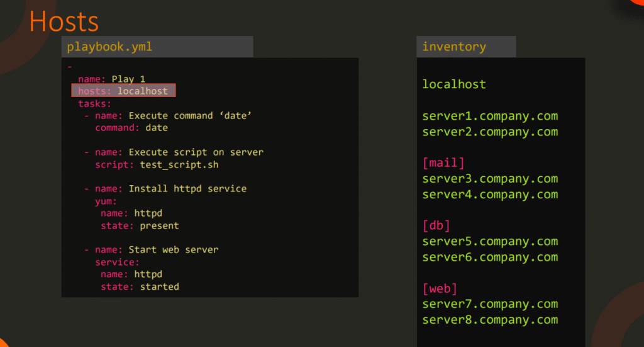
Task: Select the Start web server task name
Action: pyautogui.click(x=156, y=250)
